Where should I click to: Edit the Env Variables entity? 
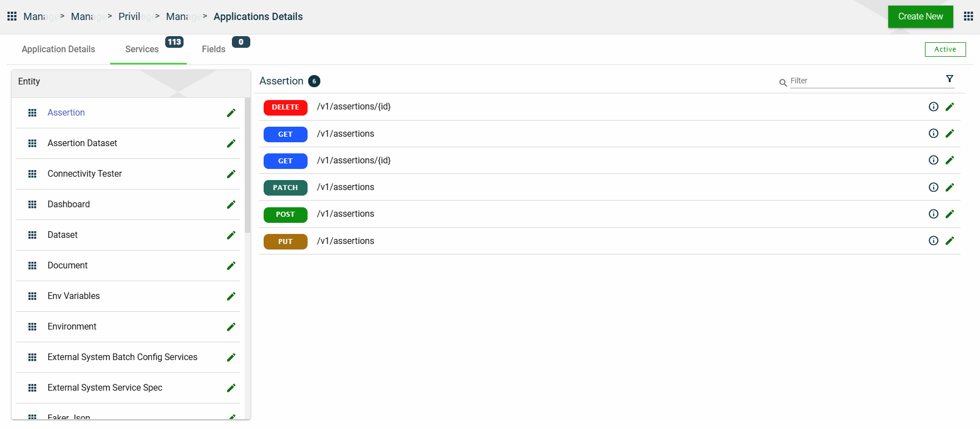click(x=231, y=296)
